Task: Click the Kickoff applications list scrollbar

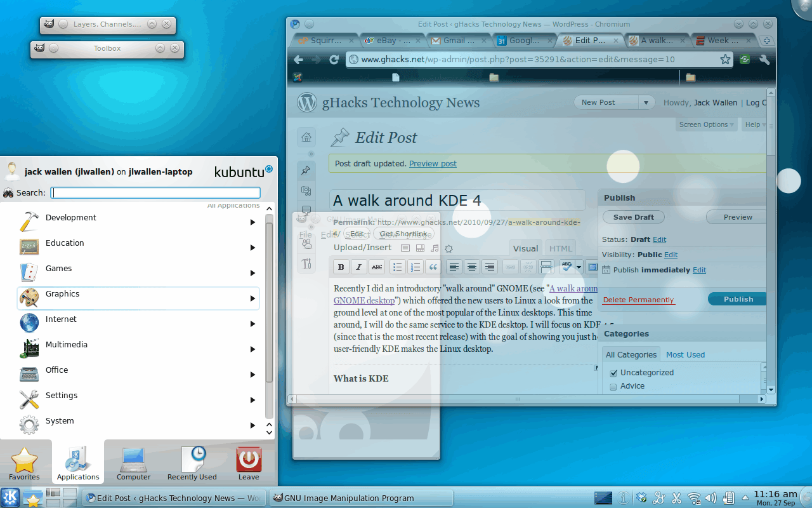Action: point(269,298)
